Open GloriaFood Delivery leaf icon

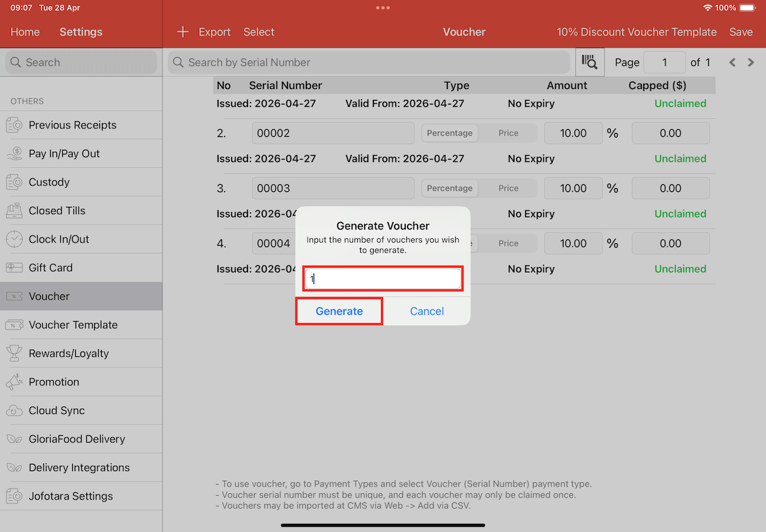tap(14, 439)
